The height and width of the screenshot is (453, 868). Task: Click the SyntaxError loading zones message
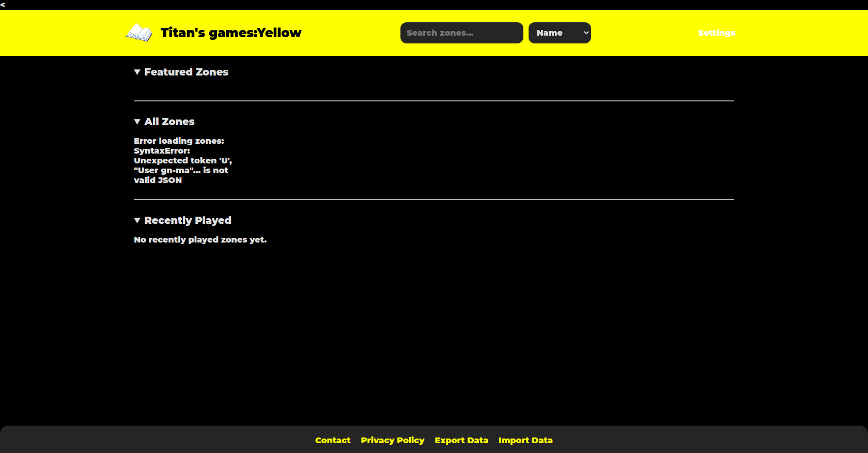(182, 160)
